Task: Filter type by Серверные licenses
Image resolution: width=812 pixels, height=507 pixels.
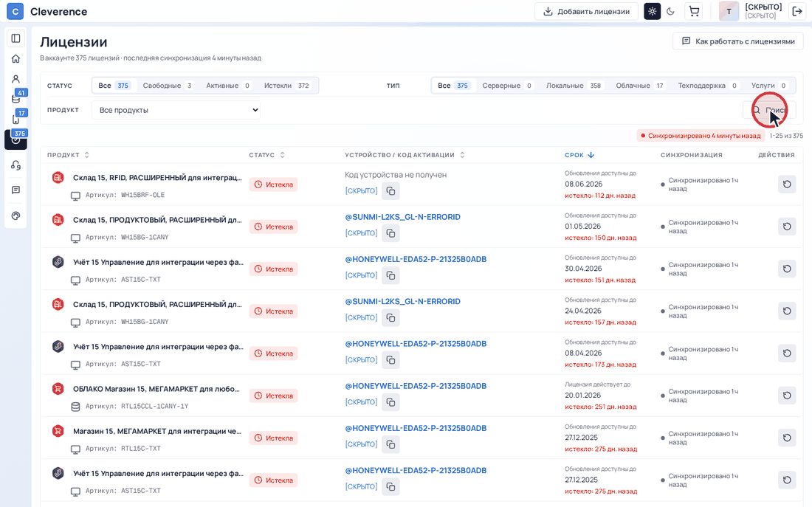Action: click(x=508, y=86)
